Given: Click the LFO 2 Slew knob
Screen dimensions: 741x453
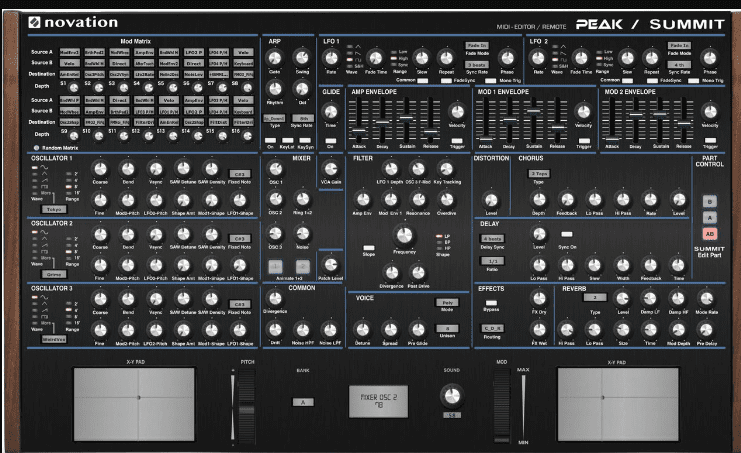Looking at the screenshot, I should click(627, 58).
